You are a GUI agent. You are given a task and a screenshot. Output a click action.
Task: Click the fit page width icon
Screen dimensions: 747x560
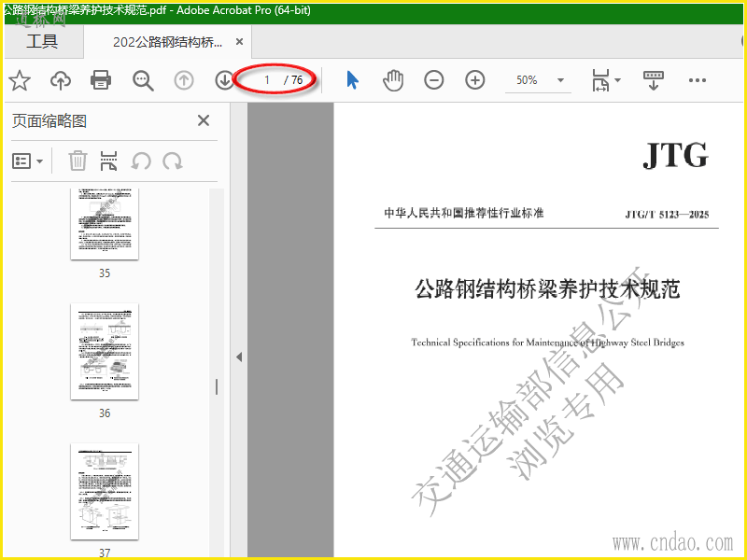coord(600,80)
